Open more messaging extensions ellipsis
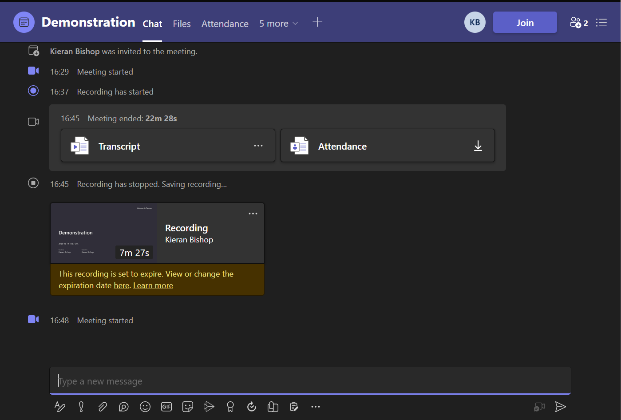The width and height of the screenshot is (621, 420). click(x=315, y=407)
